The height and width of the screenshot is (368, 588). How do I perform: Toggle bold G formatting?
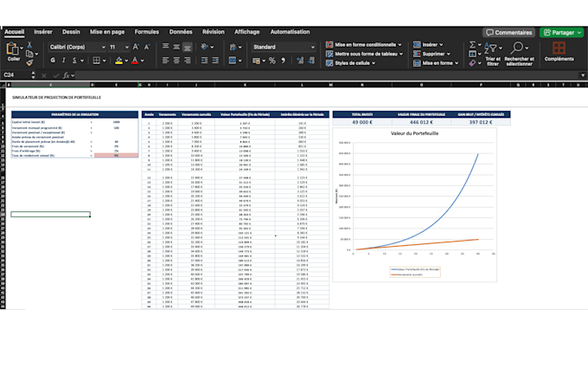(x=53, y=61)
